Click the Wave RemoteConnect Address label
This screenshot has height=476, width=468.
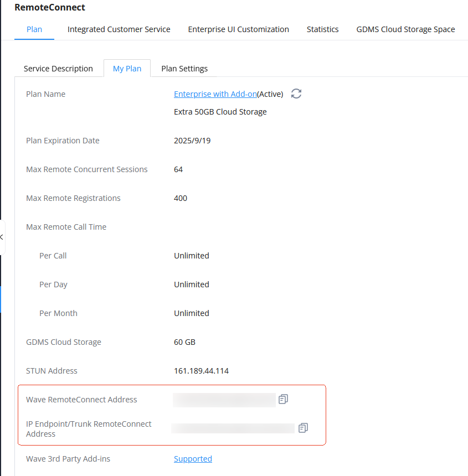point(81,400)
